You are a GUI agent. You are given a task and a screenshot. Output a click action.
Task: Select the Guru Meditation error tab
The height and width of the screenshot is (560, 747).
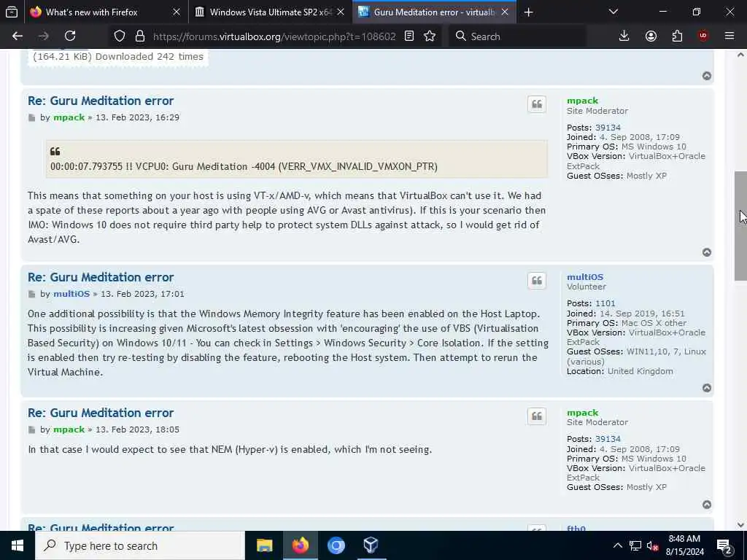[434, 12]
